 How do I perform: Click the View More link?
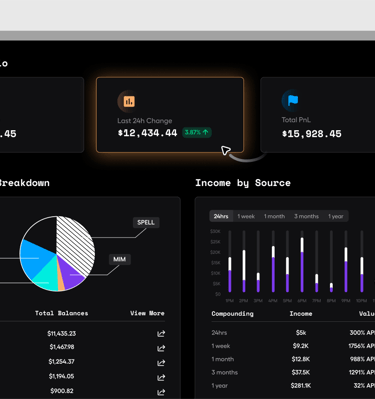tap(147, 313)
